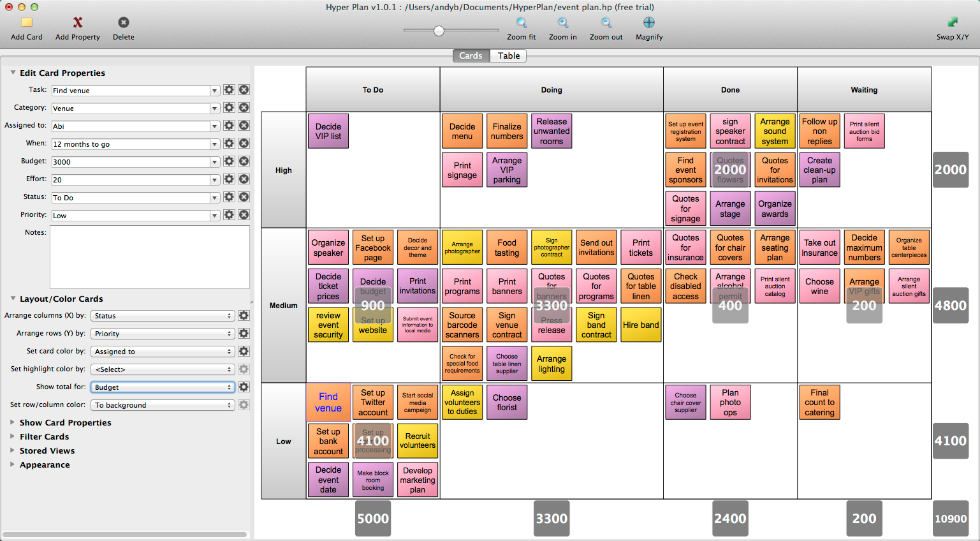Click the Zoom in magnifier icon
This screenshot has height=541, width=980.
coord(563,22)
